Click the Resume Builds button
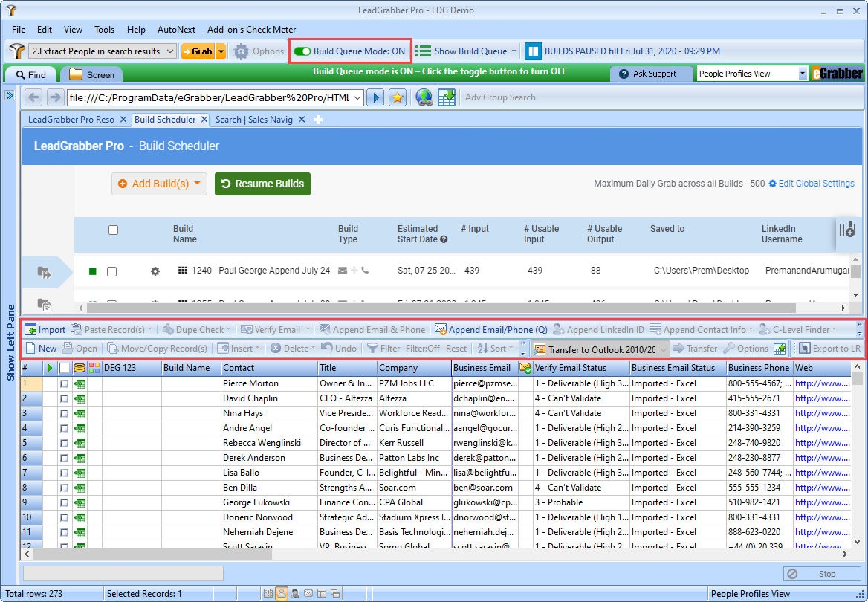 [x=262, y=184]
